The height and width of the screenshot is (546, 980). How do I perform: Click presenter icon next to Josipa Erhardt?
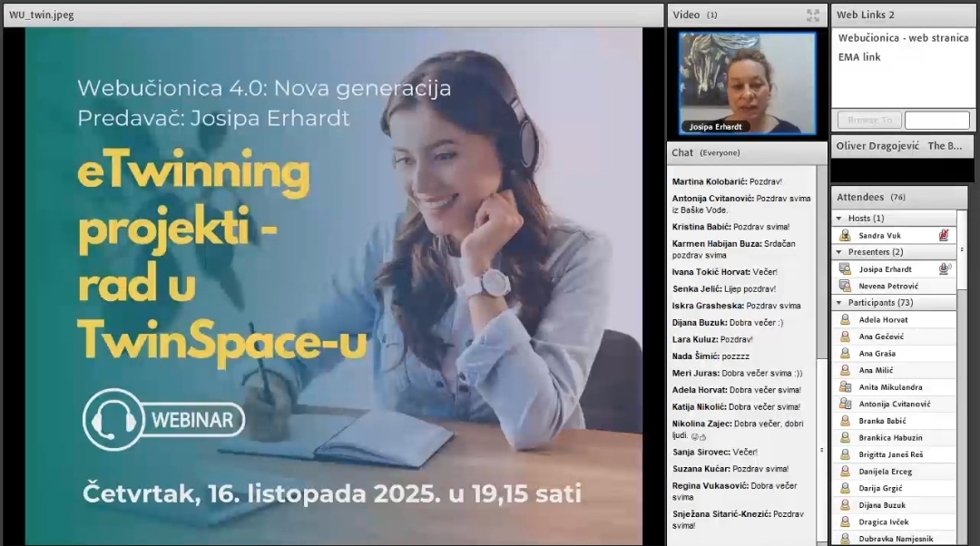845,268
